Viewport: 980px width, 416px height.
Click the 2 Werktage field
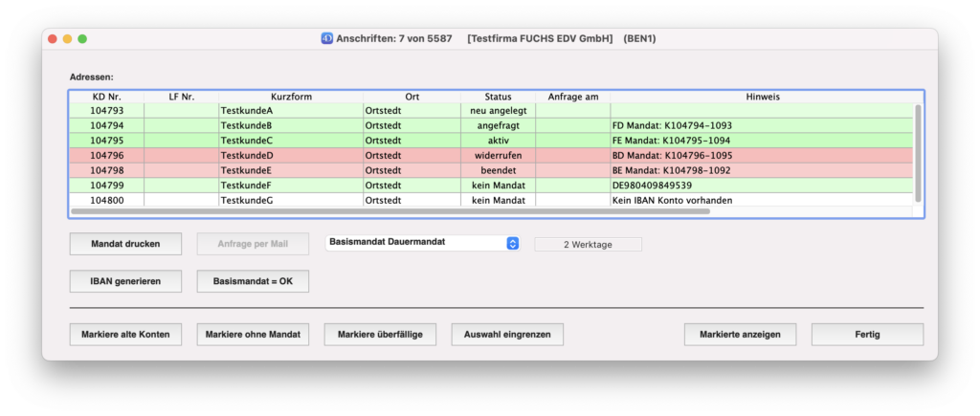[x=588, y=244]
